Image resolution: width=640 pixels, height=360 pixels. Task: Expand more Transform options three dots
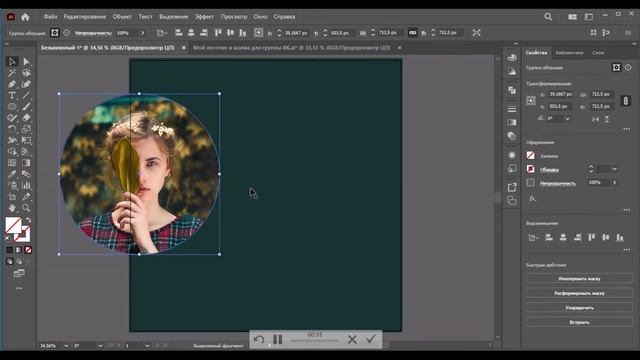coord(627,129)
